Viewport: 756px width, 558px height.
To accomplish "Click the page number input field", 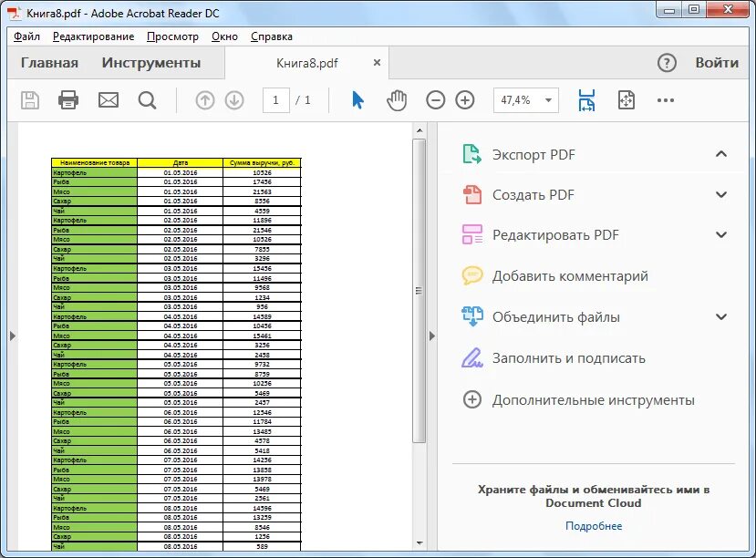I will coord(275,100).
